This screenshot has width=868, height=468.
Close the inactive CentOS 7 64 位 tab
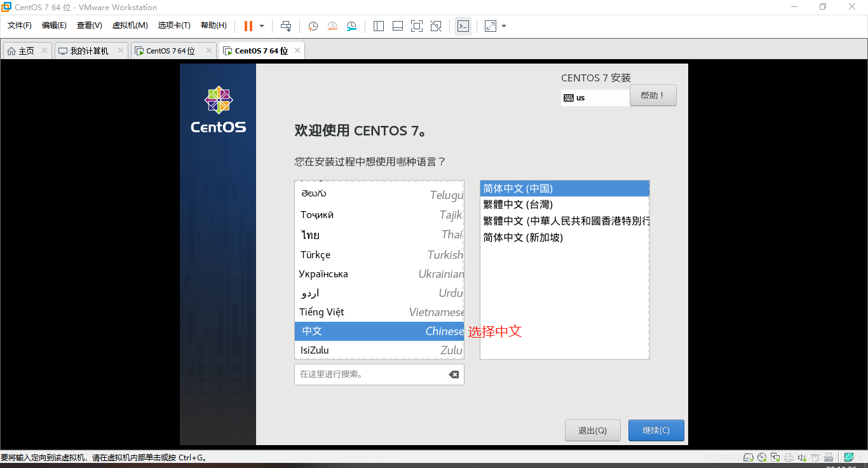tap(208, 50)
